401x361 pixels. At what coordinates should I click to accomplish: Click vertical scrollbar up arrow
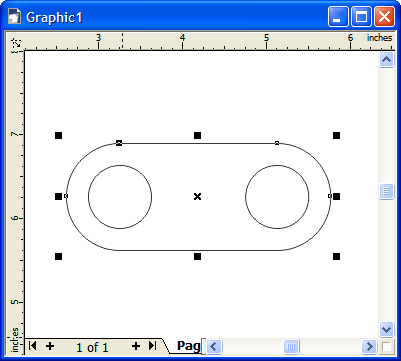pos(386,60)
